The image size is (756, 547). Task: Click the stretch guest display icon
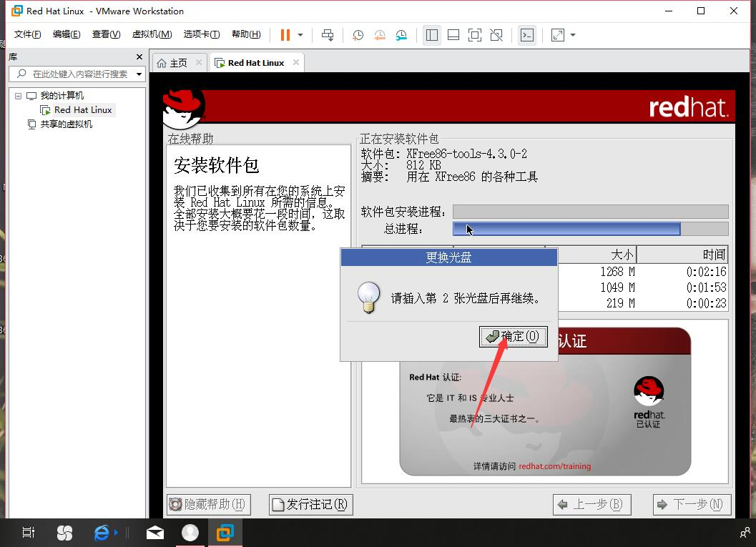click(x=557, y=35)
